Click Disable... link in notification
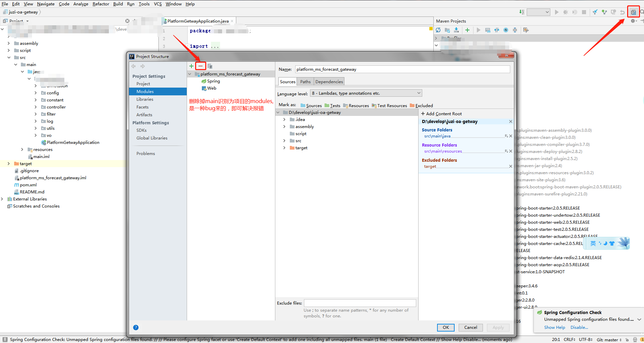This screenshot has height=343, width=644. (x=579, y=328)
